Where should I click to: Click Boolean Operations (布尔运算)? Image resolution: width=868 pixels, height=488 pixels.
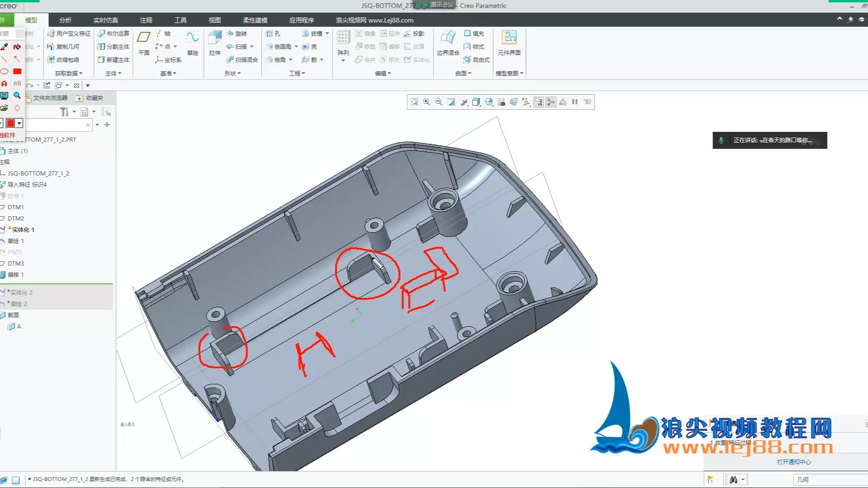point(113,33)
